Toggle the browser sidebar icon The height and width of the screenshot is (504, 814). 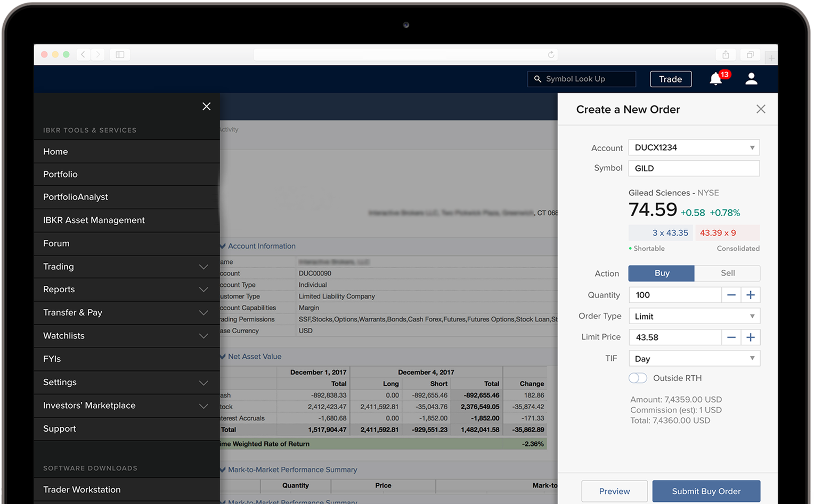(x=120, y=54)
